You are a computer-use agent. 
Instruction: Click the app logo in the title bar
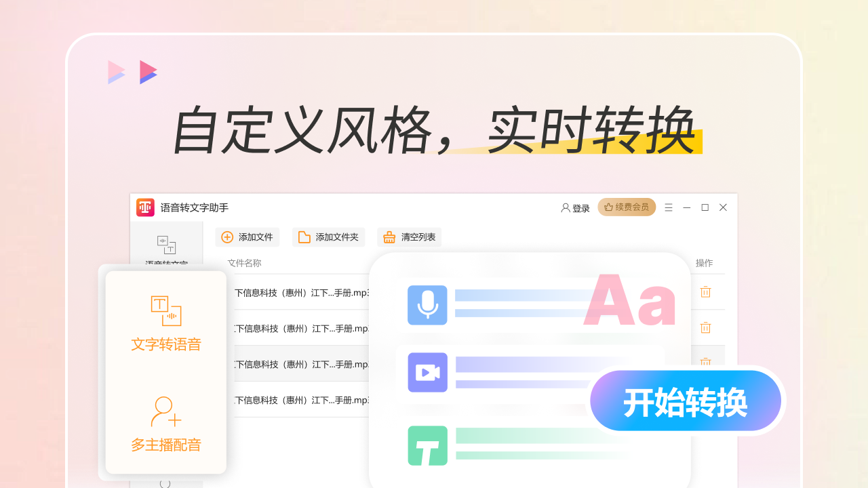145,207
